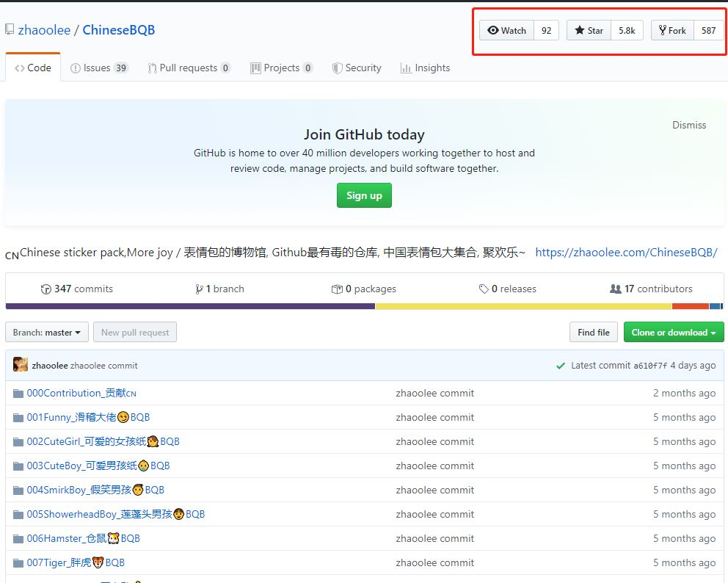Image resolution: width=728 pixels, height=583 pixels.
Task: Open the 000Contribution folder
Action: point(81,393)
